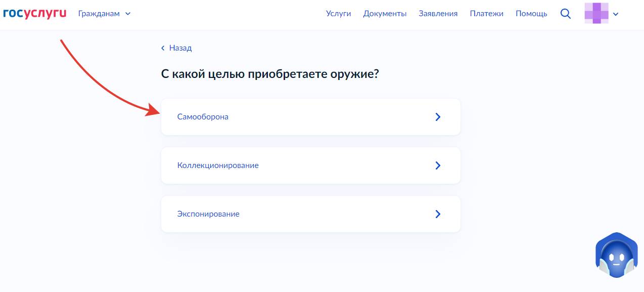Expand the profile menu chevron
Screen dimensions: 644x292
click(615, 14)
